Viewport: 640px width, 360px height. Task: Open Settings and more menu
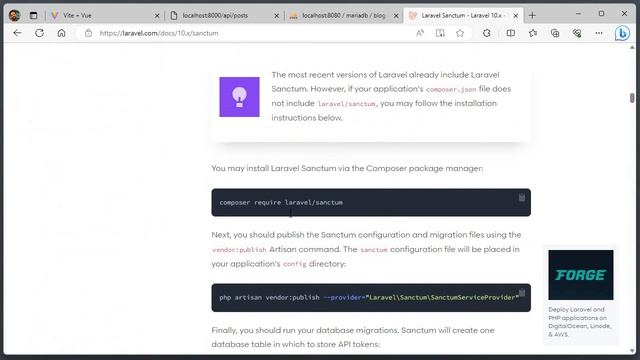(x=599, y=33)
